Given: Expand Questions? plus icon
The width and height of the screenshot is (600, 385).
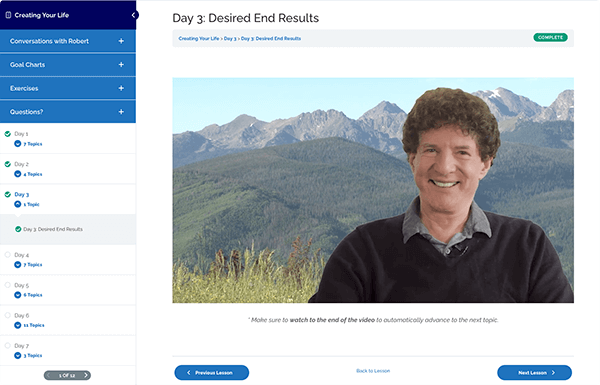Looking at the screenshot, I should (x=121, y=112).
